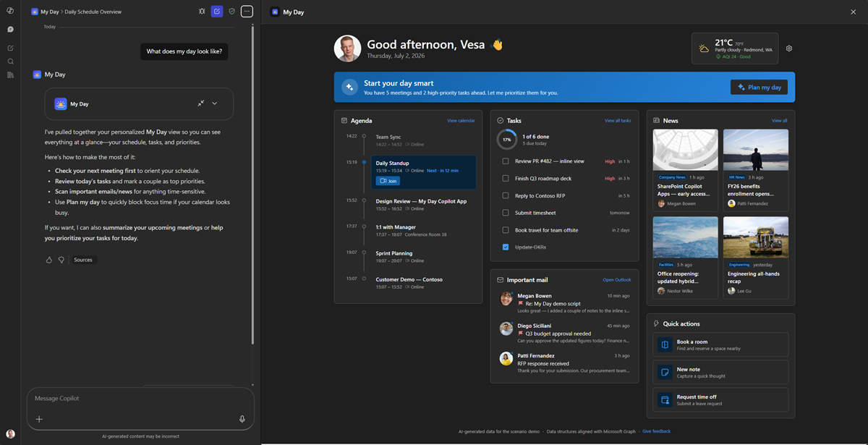This screenshot has height=445, width=868.
Task: Check the Reply to Contoso RFP checkbox
Action: (x=506, y=195)
